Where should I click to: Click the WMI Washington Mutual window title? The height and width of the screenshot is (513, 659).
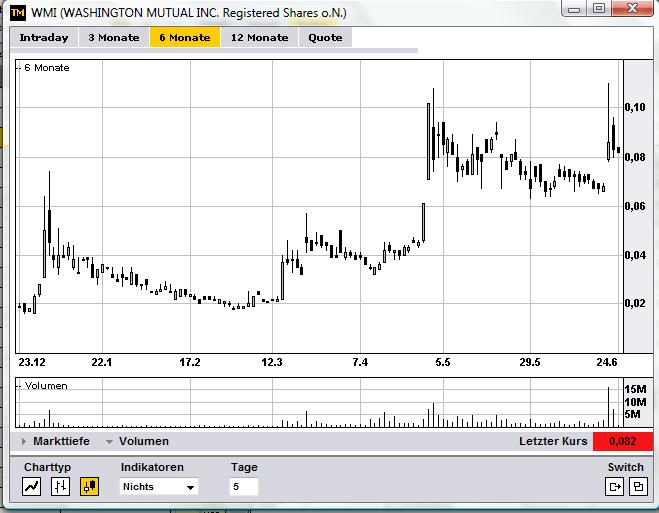click(x=189, y=13)
